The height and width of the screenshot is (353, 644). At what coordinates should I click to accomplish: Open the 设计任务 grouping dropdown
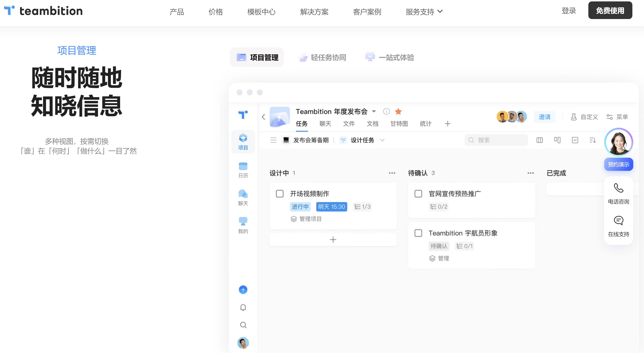coord(382,140)
